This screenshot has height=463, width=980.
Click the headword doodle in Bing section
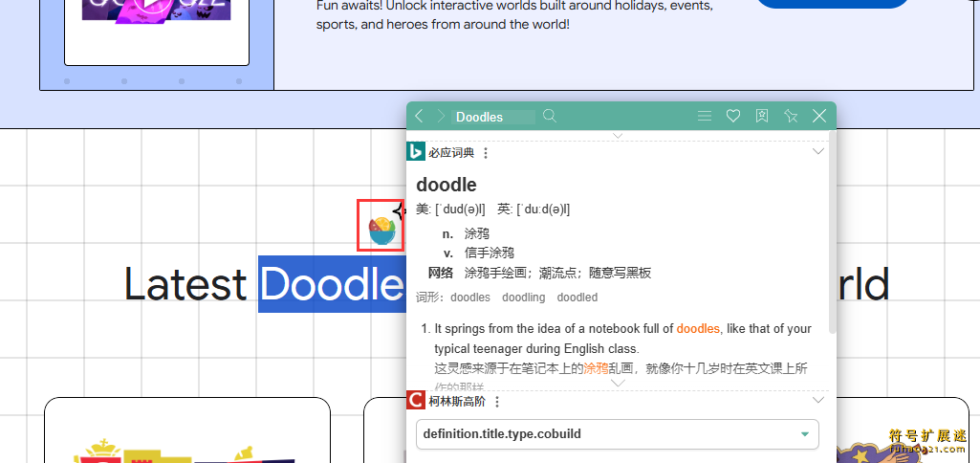coord(446,185)
